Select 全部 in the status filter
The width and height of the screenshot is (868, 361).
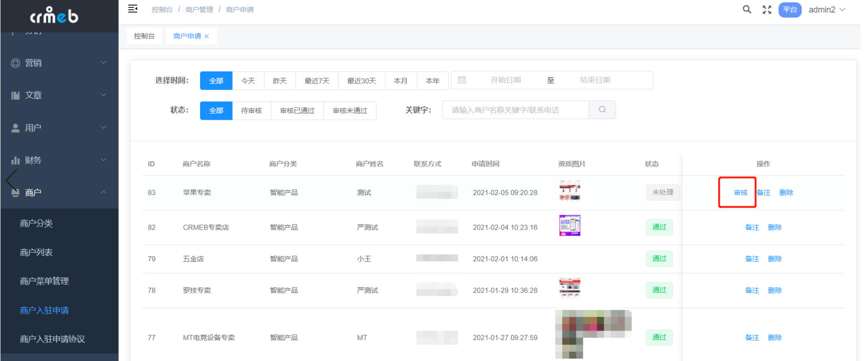[x=216, y=110]
